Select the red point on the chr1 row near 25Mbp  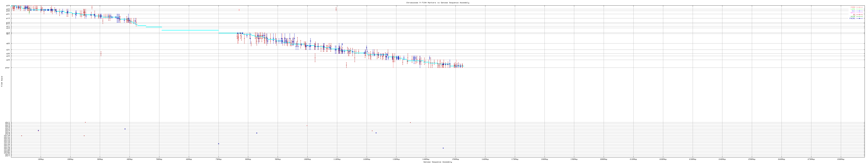point(85,122)
